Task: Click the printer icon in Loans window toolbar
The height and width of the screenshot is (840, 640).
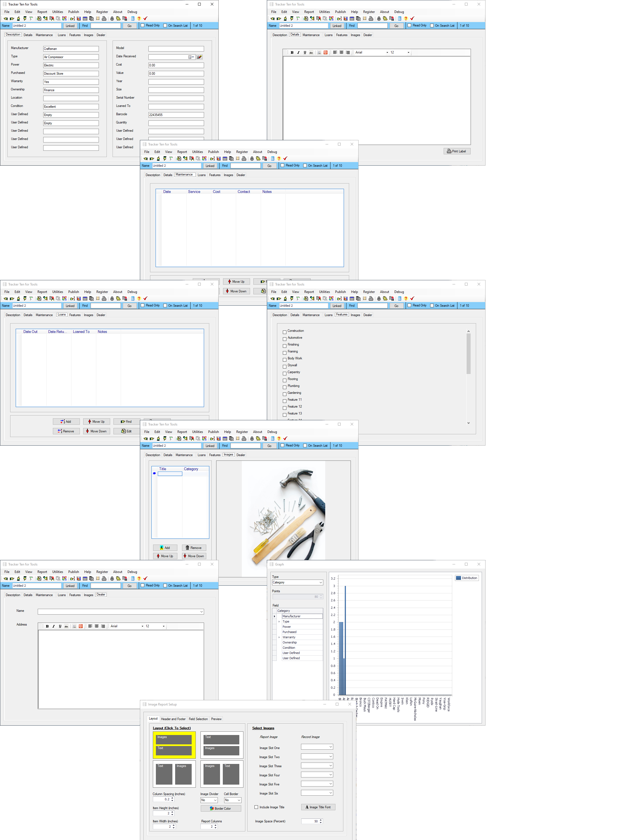Action: (x=104, y=298)
